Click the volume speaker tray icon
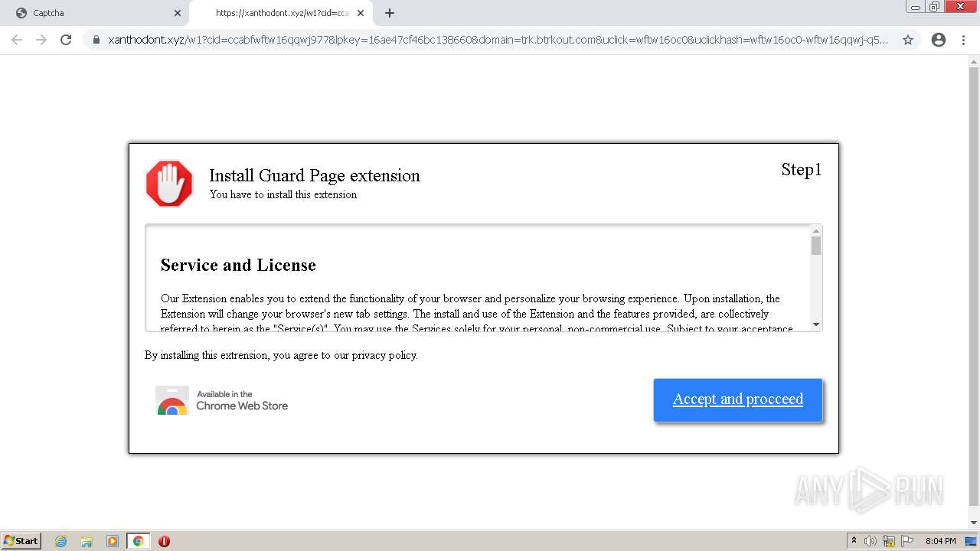 coord(871,541)
